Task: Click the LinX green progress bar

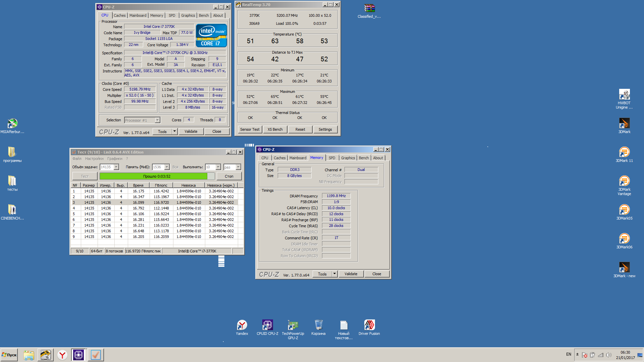Action: pyautogui.click(x=157, y=176)
